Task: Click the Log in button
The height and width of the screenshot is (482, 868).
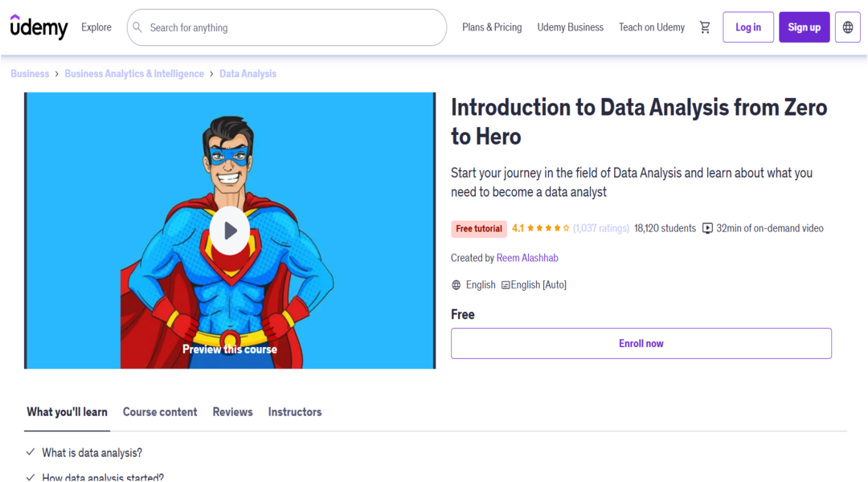Action: 748,27
